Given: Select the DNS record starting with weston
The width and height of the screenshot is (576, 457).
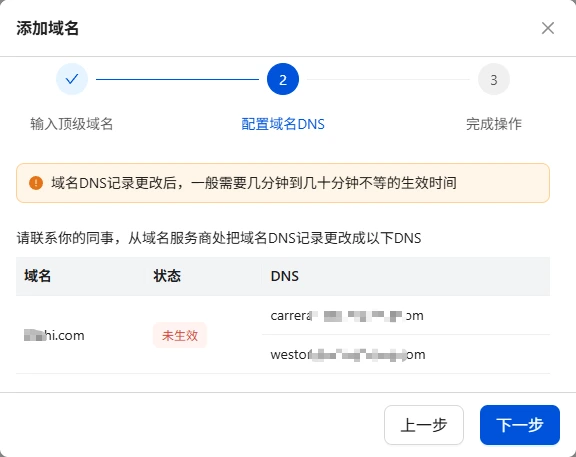Looking at the screenshot, I should 348,355.
